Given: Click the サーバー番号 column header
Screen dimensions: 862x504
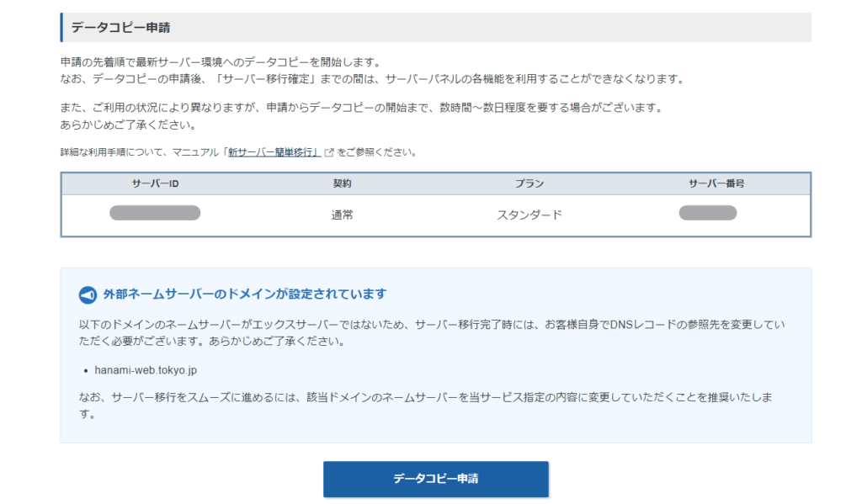Looking at the screenshot, I should pos(716,183).
